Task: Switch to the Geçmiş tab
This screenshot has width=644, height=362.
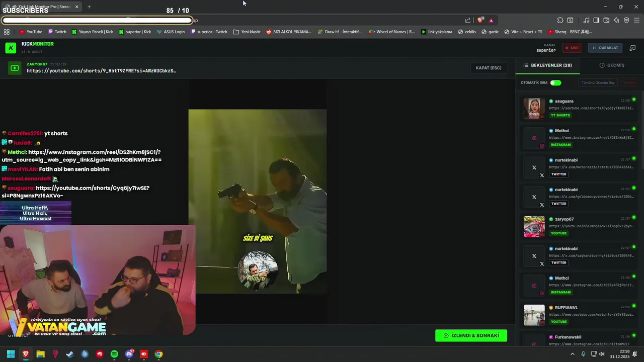Action: coord(611,65)
